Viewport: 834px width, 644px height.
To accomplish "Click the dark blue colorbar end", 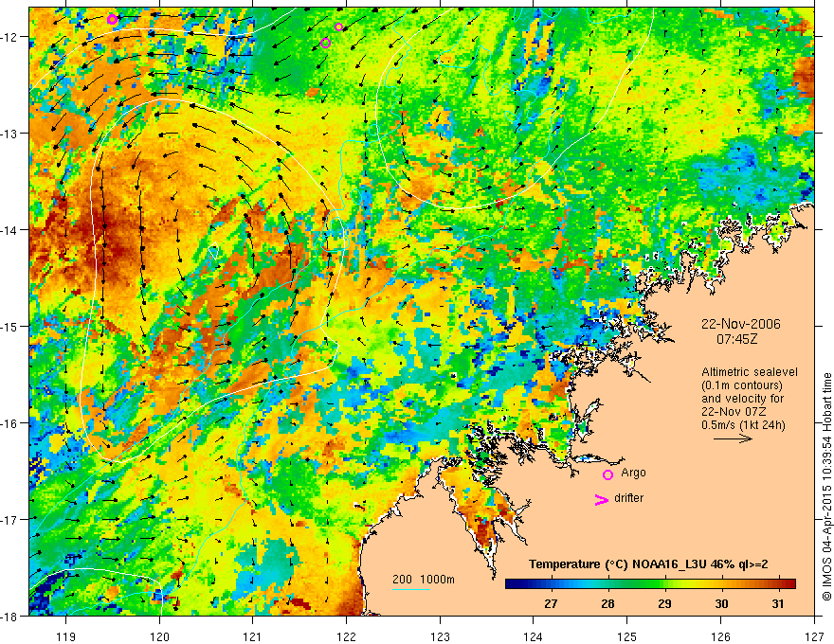I will click(x=512, y=584).
